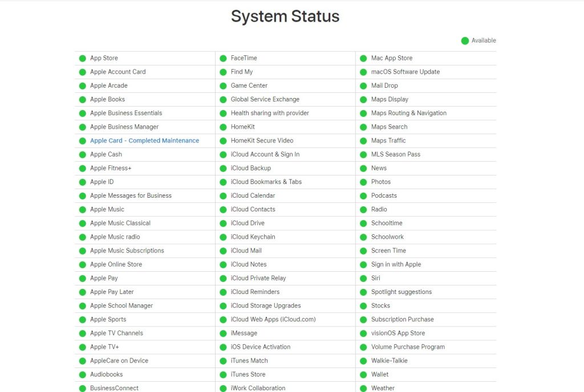Click the visionOS App Store service name
584x392 pixels.
[398, 333]
